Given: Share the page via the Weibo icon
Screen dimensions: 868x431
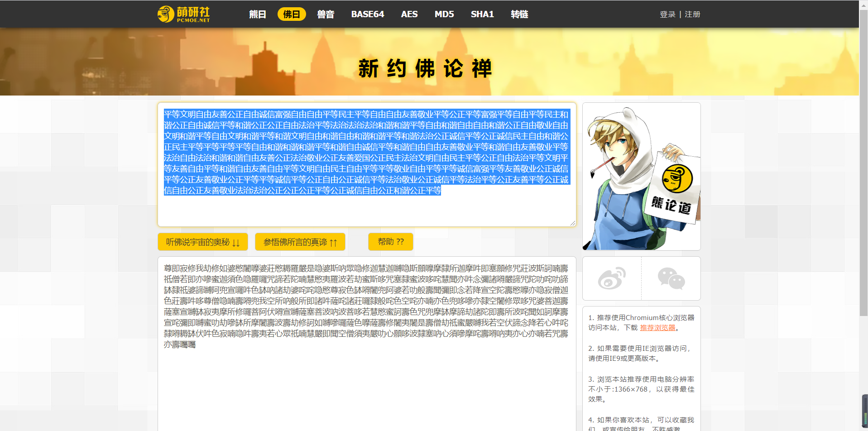Looking at the screenshot, I should (611, 278).
